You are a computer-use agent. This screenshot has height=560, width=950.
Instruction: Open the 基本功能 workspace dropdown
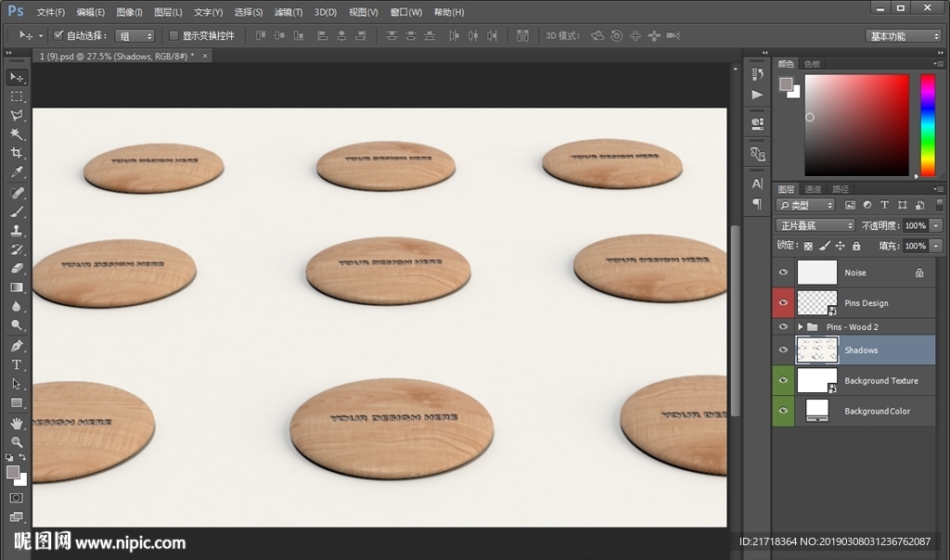pyautogui.click(x=904, y=35)
